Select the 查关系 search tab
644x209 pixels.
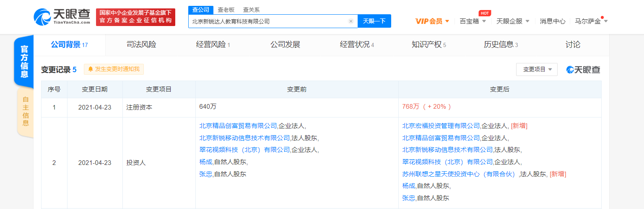(x=251, y=10)
